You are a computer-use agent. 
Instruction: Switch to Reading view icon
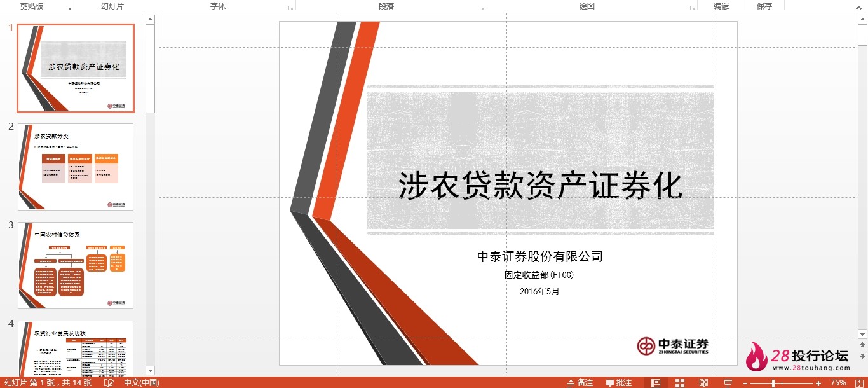pyautogui.click(x=703, y=383)
